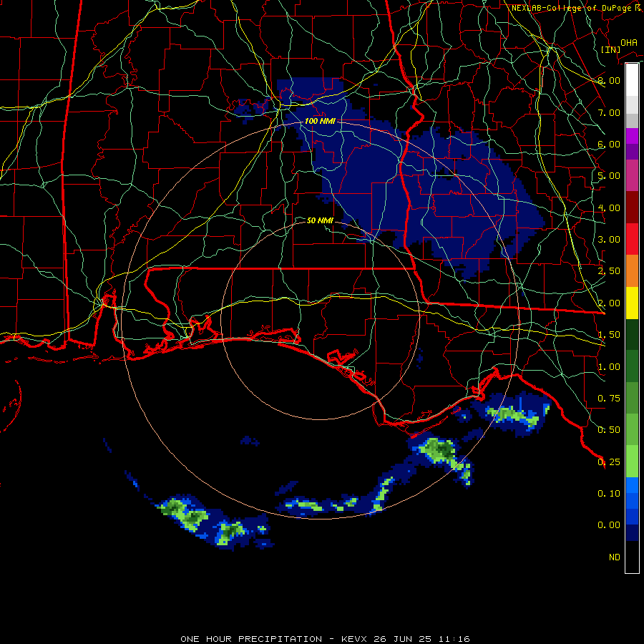The width and height of the screenshot is (644, 644).
Task: Click the white 8.00 inch legend swatch
Action: (x=632, y=79)
